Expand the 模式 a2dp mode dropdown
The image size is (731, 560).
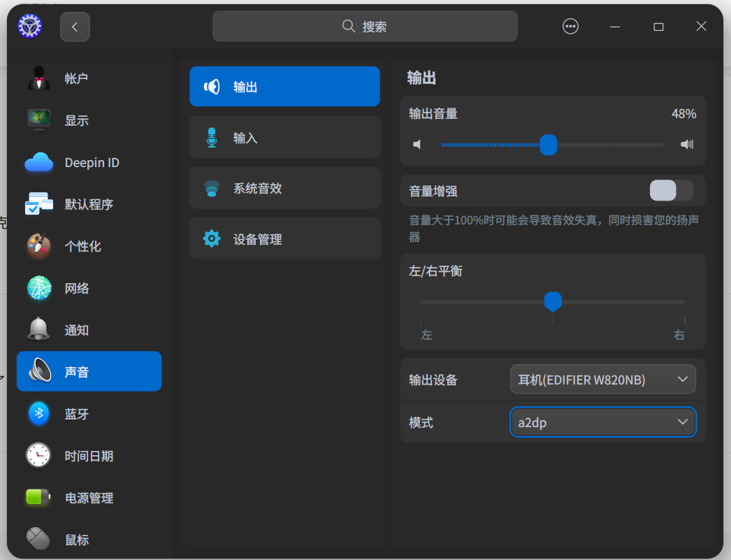coord(602,422)
